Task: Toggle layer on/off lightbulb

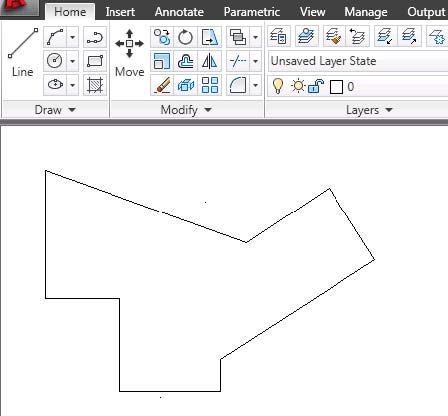Action: click(278, 86)
